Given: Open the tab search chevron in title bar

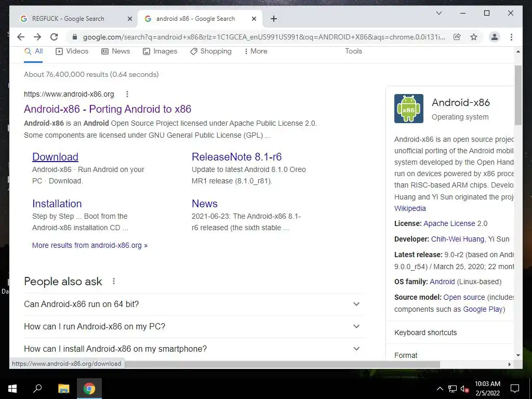Looking at the screenshot, I should pyautogui.click(x=438, y=13).
